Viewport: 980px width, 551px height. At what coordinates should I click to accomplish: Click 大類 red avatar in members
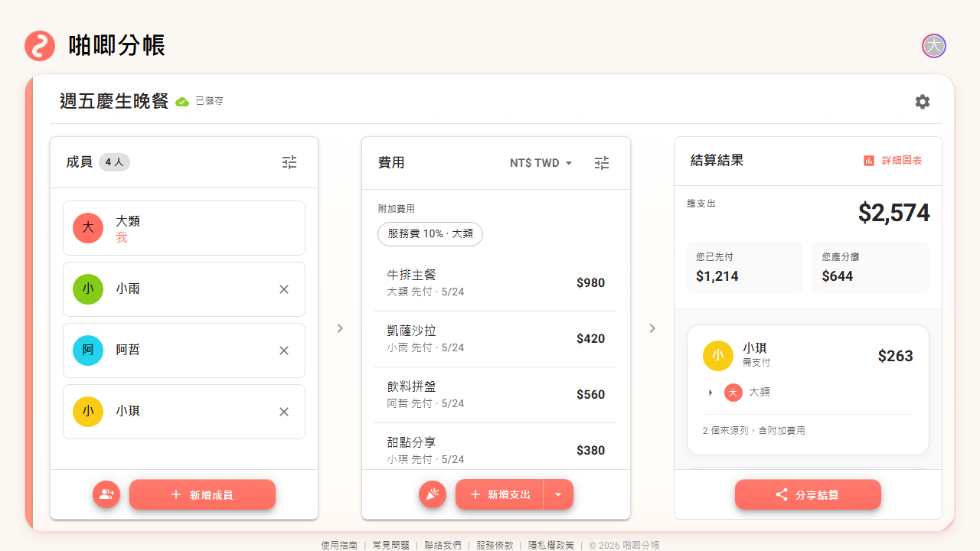88,228
